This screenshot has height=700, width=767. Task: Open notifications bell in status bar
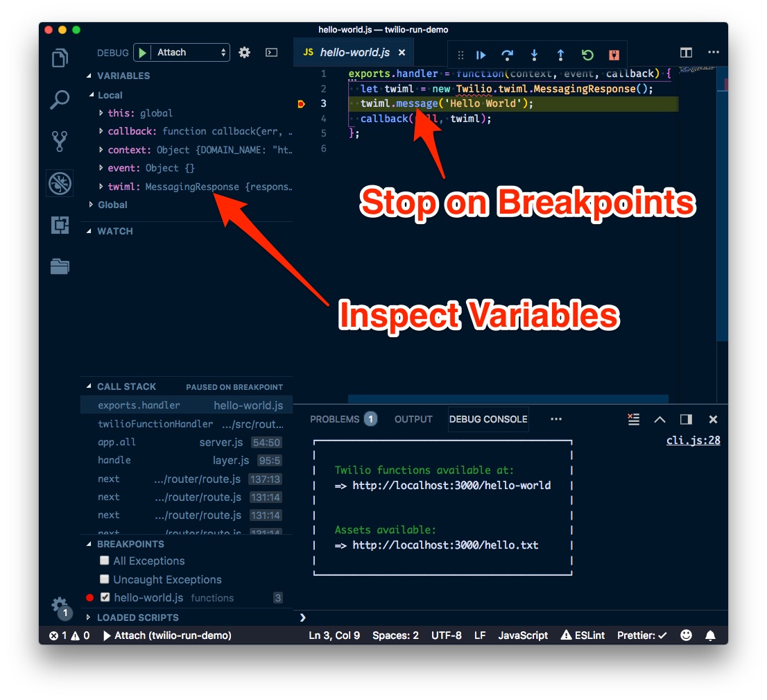pos(710,635)
